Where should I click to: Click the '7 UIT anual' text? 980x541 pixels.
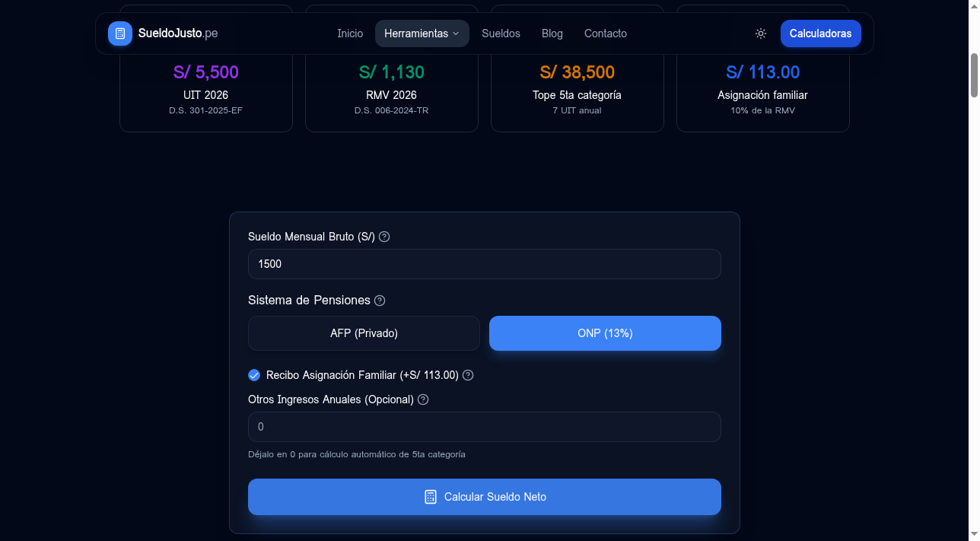[x=577, y=110]
